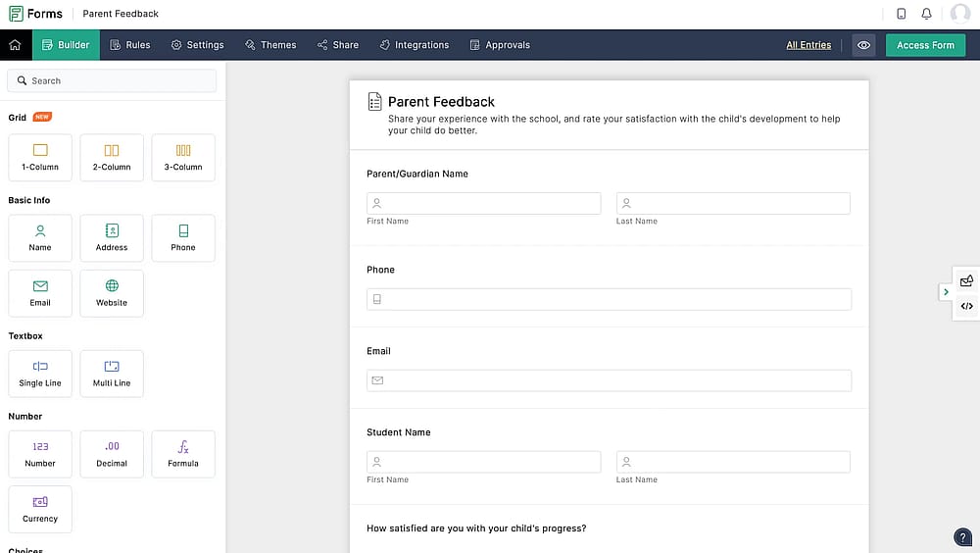Add a Formula field
Image resolution: width=980 pixels, height=553 pixels.
(183, 454)
